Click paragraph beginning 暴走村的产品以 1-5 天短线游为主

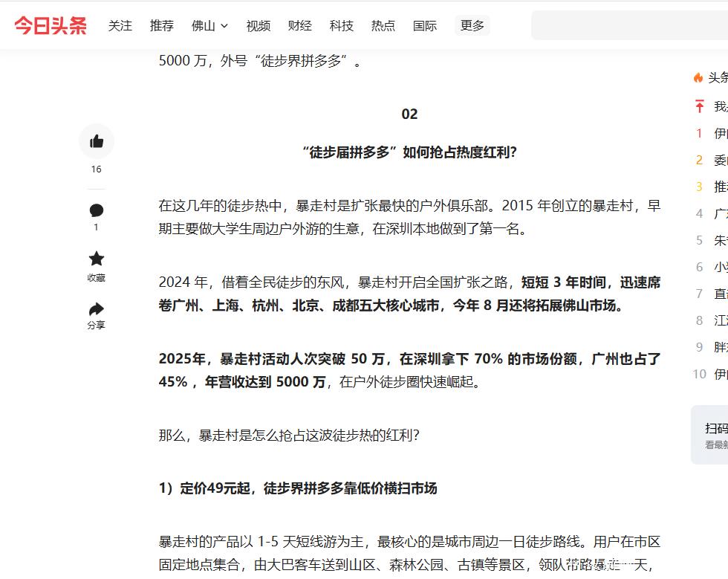pos(409,553)
